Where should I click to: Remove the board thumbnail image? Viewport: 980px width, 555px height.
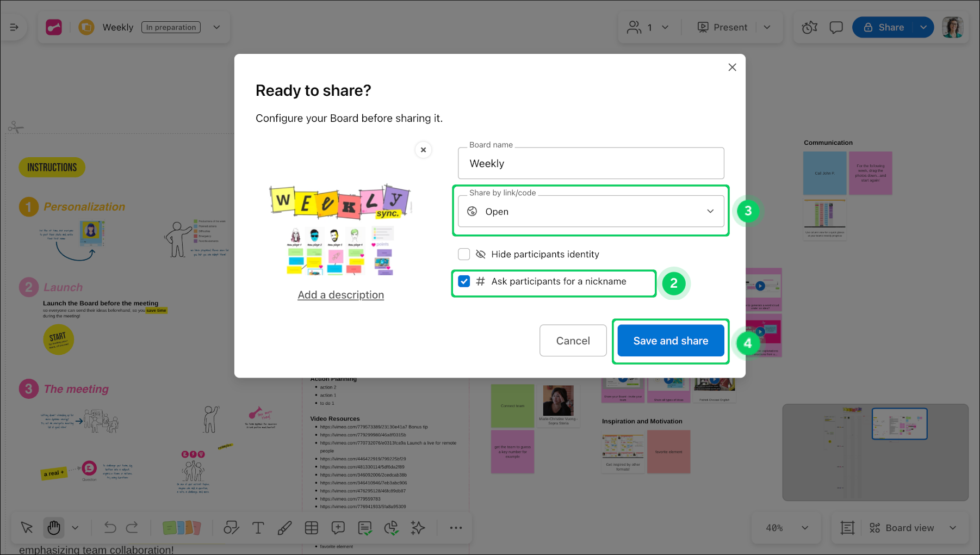pos(423,150)
